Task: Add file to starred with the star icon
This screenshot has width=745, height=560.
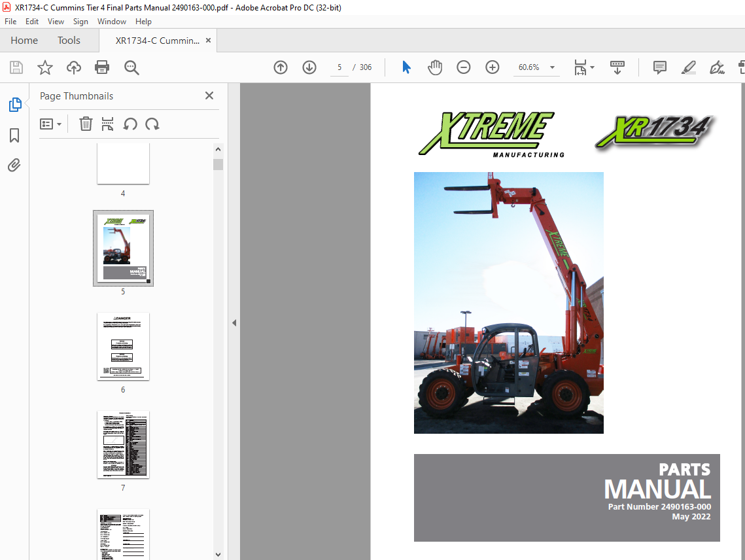Action: (45, 67)
